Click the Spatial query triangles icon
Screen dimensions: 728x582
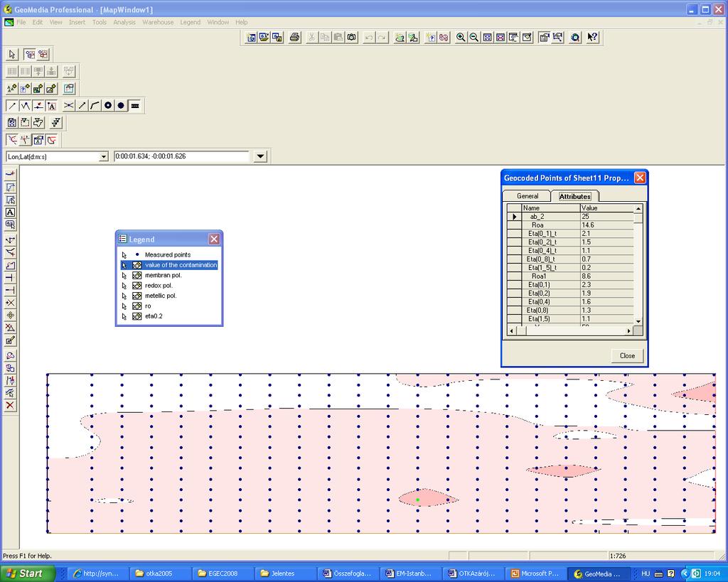coord(12,88)
